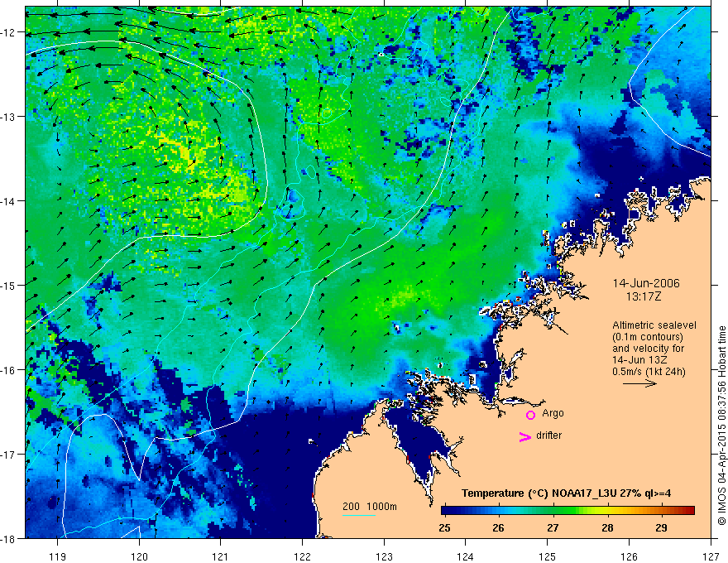Click the '(0.1m contours)' text
This screenshot has width=728, height=563.
[648, 337]
